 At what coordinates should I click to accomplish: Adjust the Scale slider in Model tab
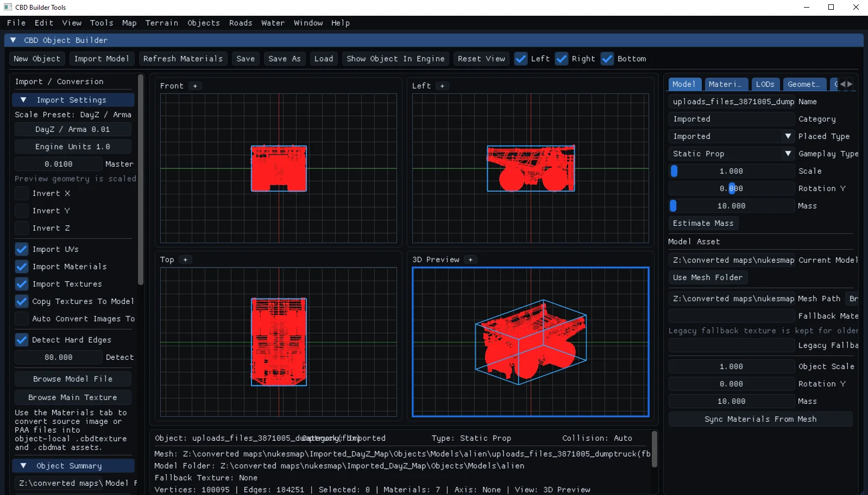tap(732, 171)
